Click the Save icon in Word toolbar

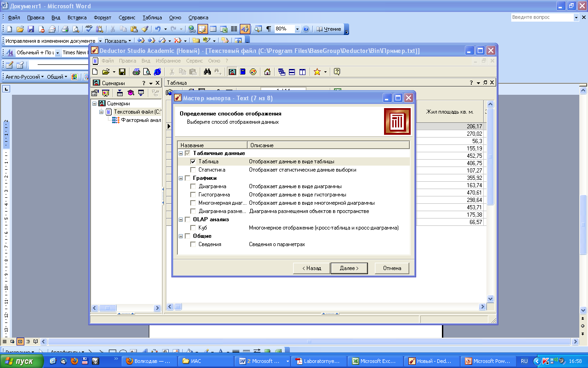coord(31,29)
